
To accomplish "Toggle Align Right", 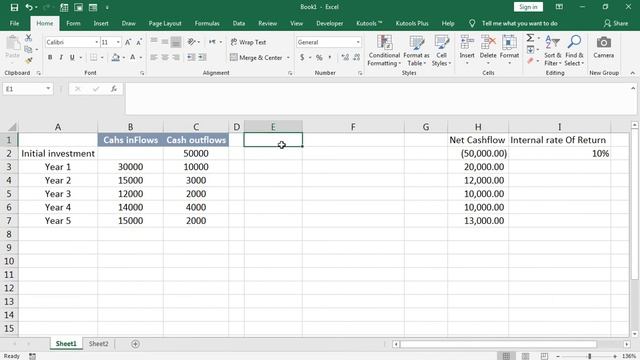I will click(176, 58).
